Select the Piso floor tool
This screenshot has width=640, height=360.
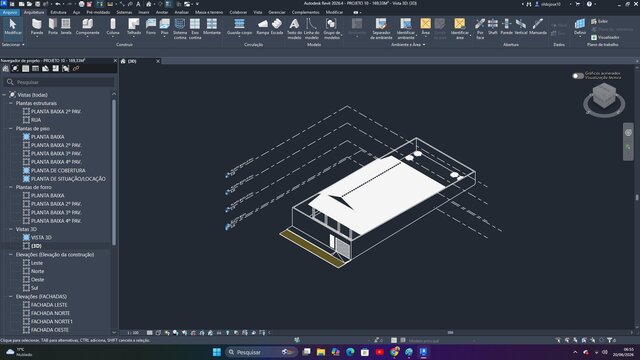(x=164, y=27)
